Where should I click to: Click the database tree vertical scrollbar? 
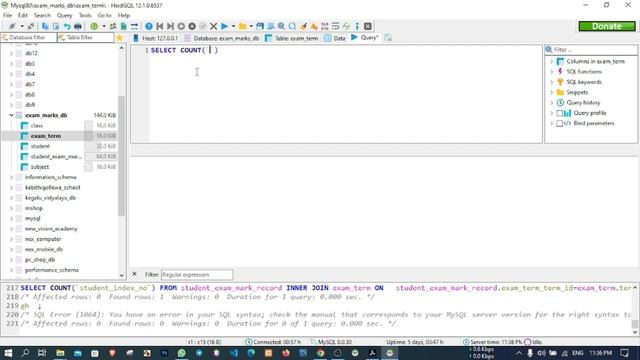tap(121, 155)
